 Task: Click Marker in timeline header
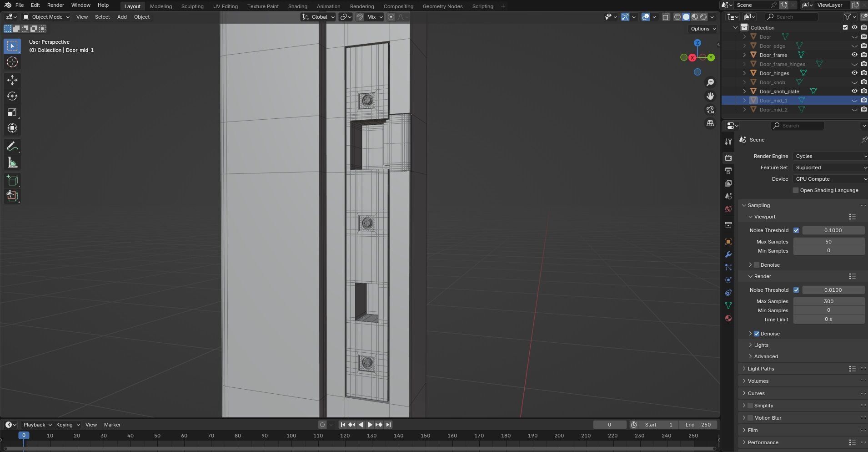coord(112,425)
